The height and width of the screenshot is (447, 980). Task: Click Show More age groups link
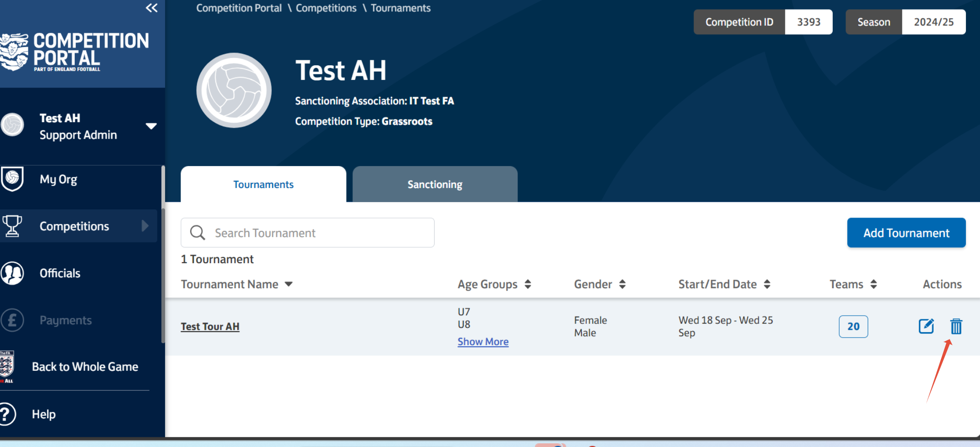click(483, 342)
